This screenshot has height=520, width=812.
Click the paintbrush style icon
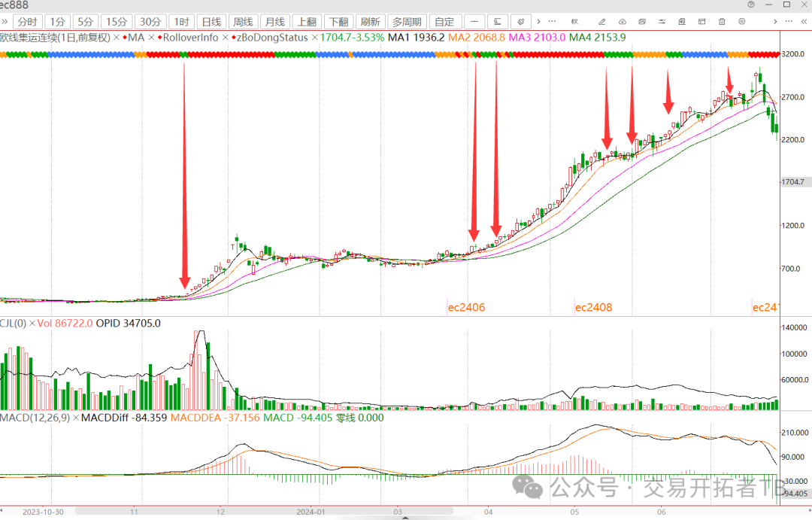[x=521, y=22]
